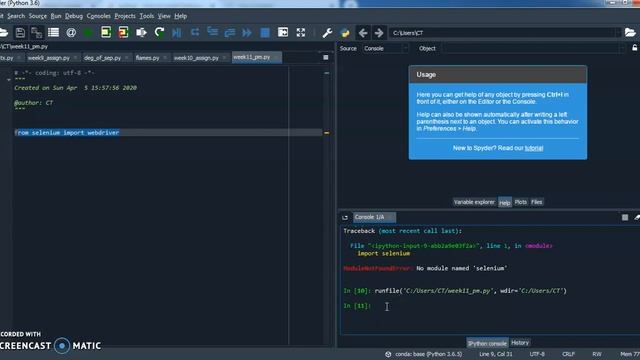This screenshot has height=360, width=640.
Task: Expand the working directory path dropdown
Action: 618,33
